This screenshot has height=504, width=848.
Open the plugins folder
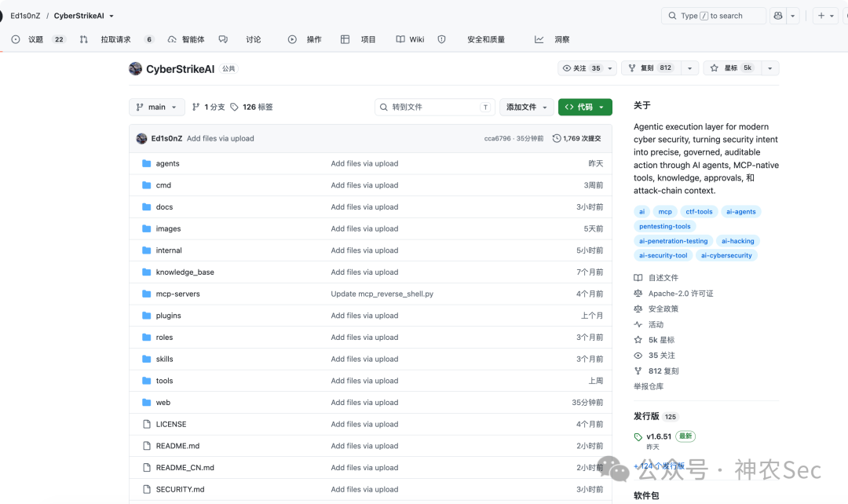168,316
